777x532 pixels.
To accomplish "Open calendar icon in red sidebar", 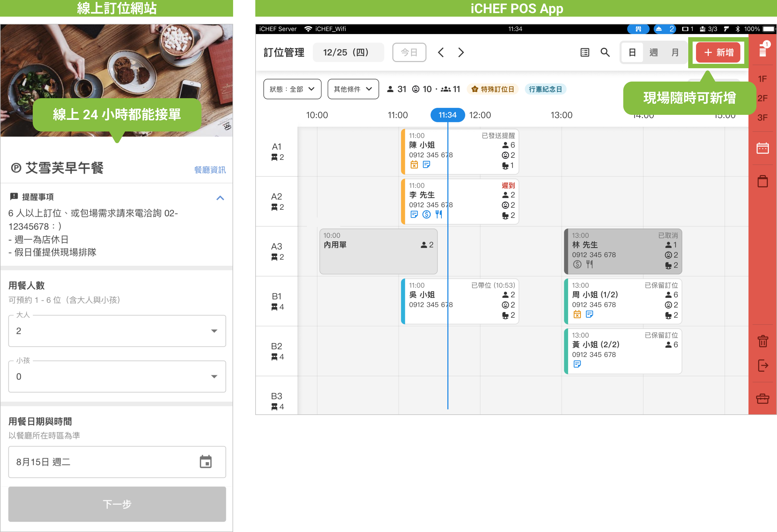I will click(762, 148).
